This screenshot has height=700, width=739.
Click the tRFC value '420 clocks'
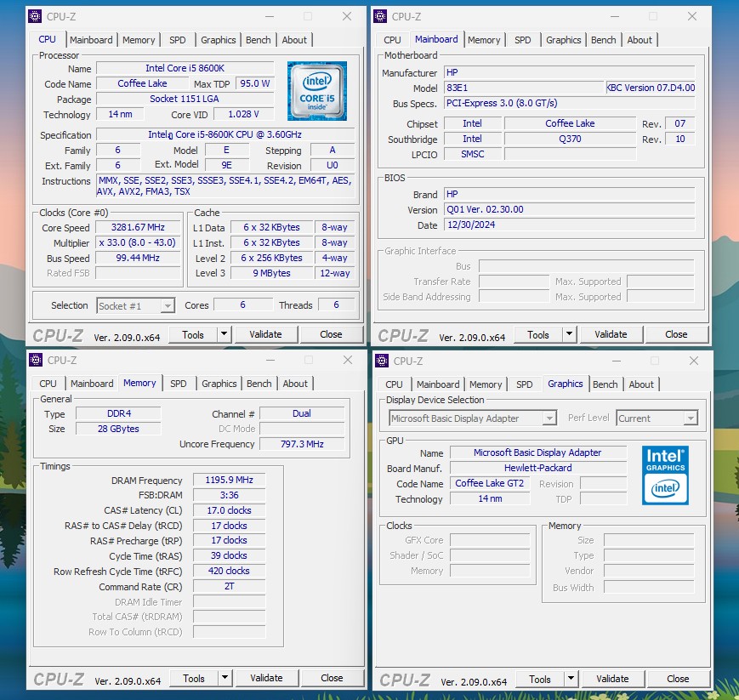tap(229, 571)
